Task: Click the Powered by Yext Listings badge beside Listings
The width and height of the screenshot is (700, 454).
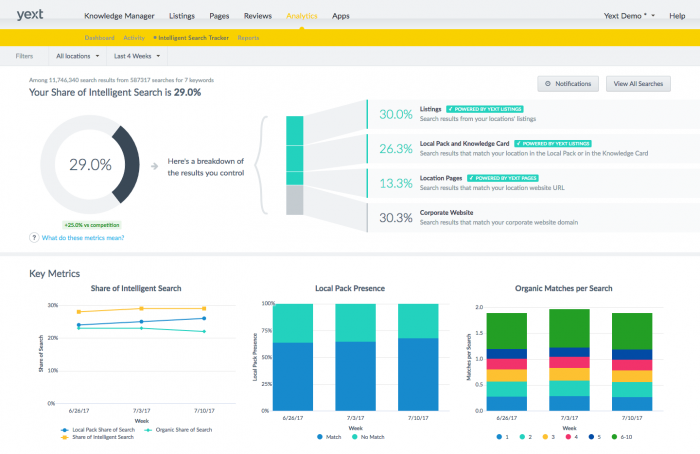Action: [x=488, y=108]
